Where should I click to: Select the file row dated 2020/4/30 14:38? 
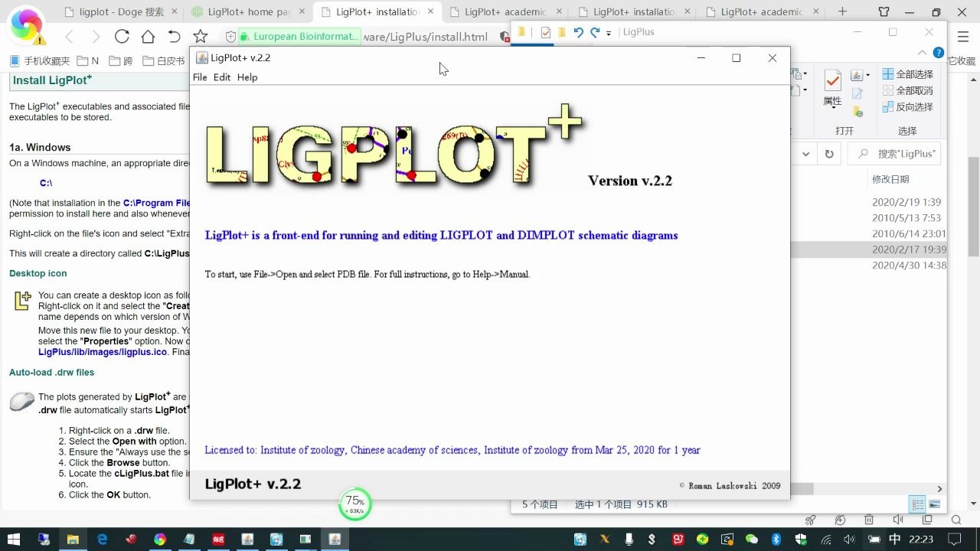(x=908, y=266)
